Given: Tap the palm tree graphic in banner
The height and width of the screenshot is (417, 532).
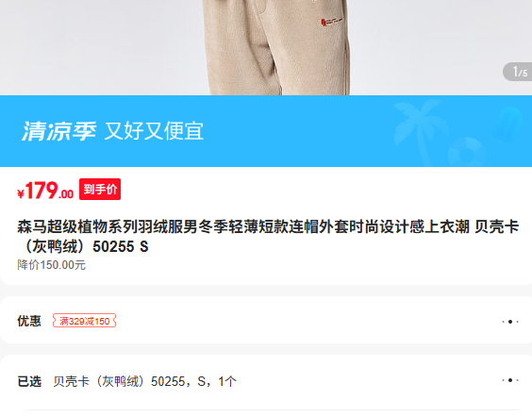Looking at the screenshot, I should pos(418,129).
